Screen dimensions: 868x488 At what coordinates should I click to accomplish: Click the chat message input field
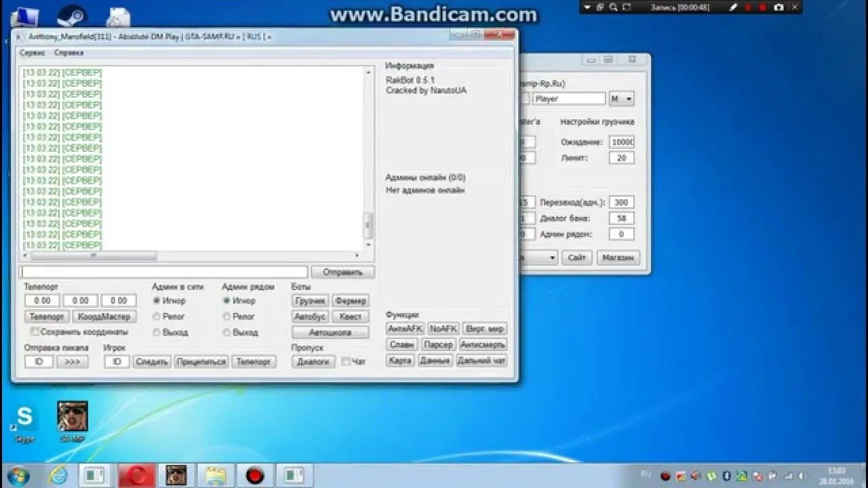[x=165, y=272]
